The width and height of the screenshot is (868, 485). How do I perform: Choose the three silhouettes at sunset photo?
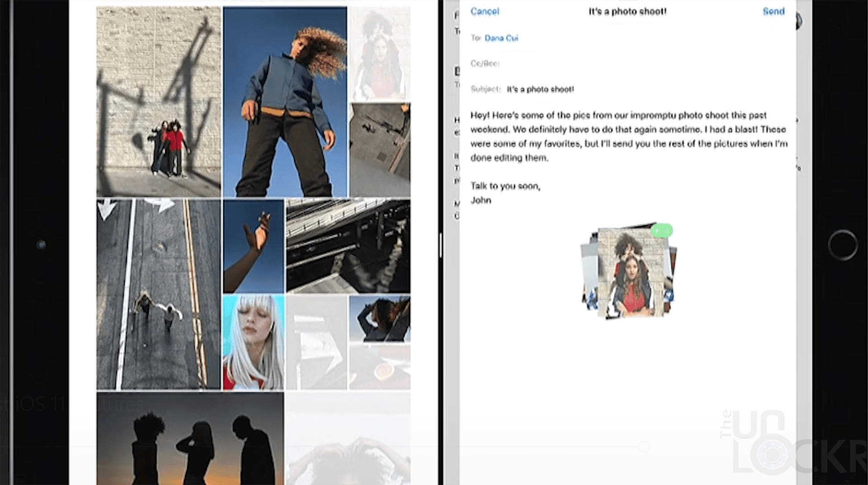(190, 438)
